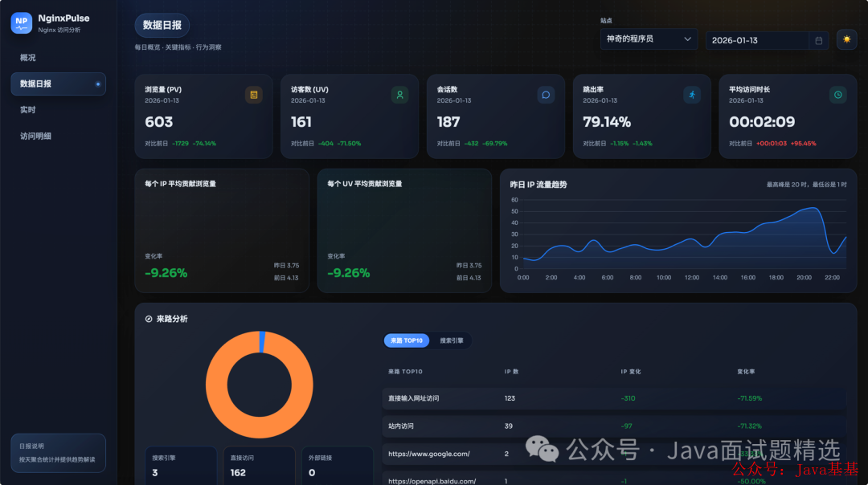
Task: Click the bounce rate value 79.14%
Action: point(607,122)
